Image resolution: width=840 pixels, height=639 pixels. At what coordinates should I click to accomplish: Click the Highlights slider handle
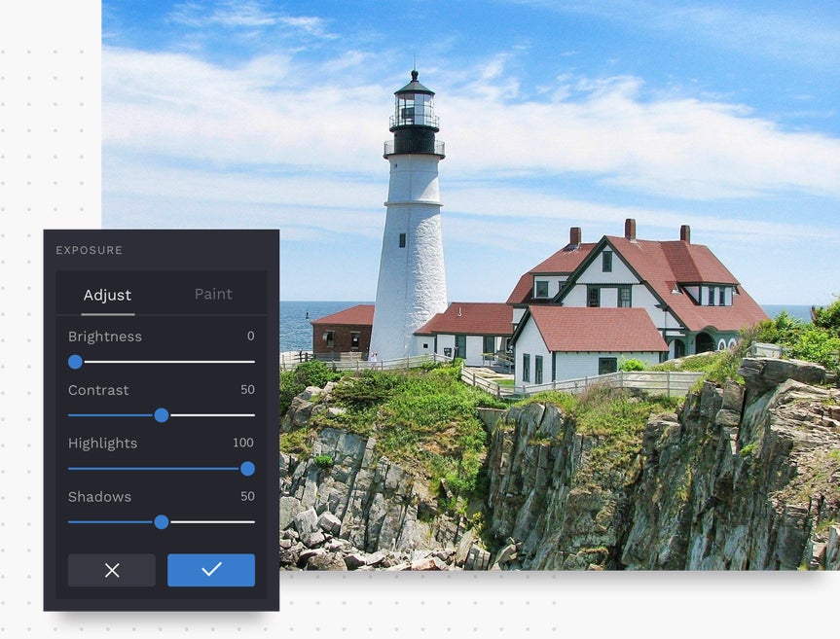pos(247,469)
